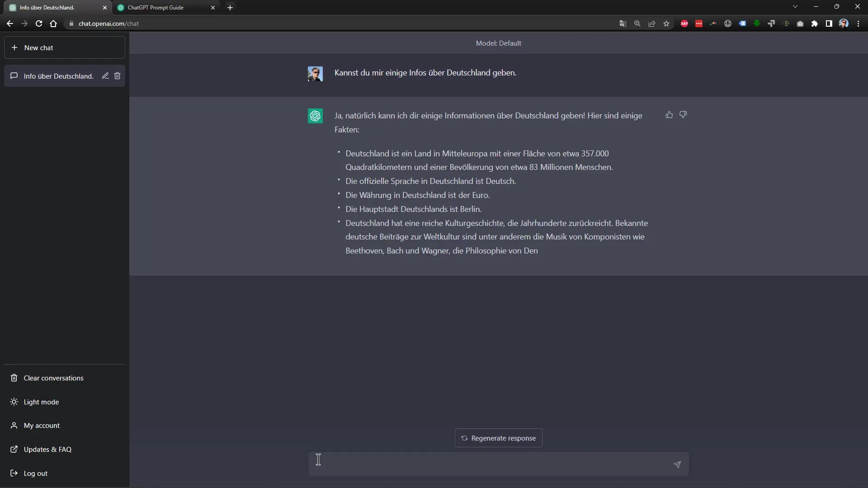Viewport: 868px width, 488px height.
Task: Click the delete conversation icon
Action: click(x=118, y=75)
